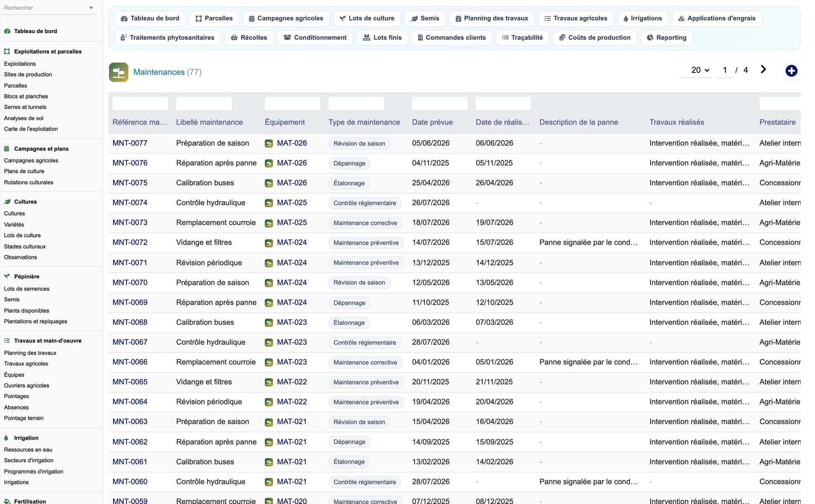Open Rotations culturales in sidebar
This screenshot has height=504, width=815.
[x=28, y=183]
